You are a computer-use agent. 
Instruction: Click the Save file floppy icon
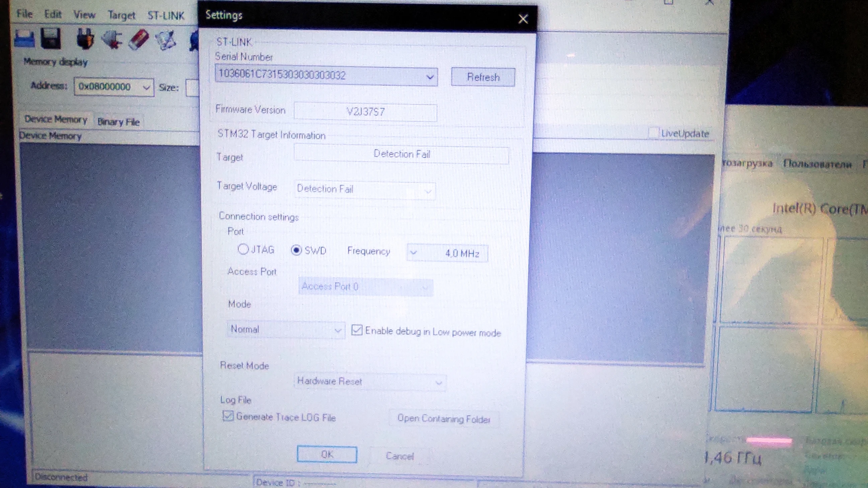coord(51,39)
